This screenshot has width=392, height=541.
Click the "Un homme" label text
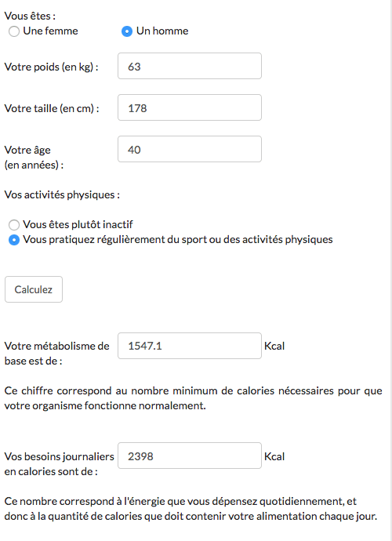click(x=162, y=31)
